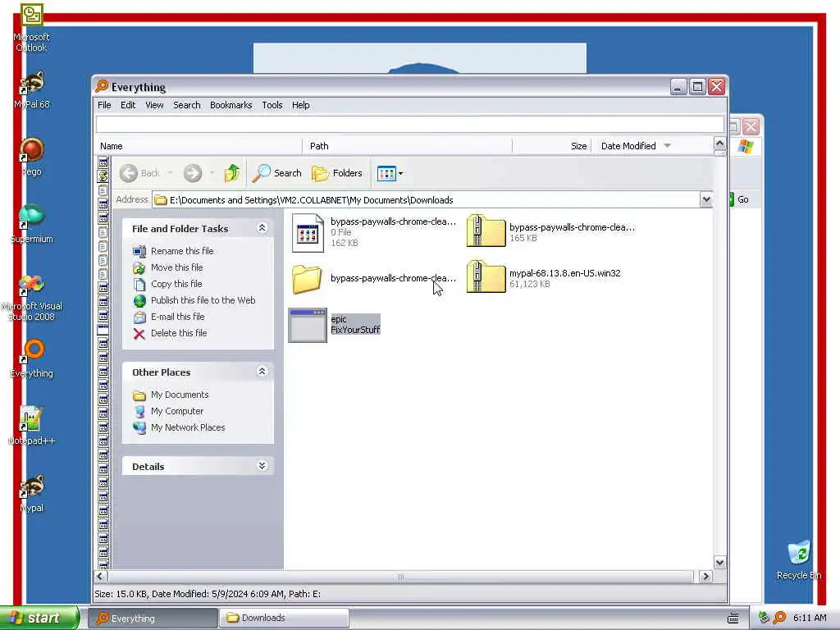Click the Back toolbar button
The width and height of the screenshot is (840, 630).
[x=139, y=173]
